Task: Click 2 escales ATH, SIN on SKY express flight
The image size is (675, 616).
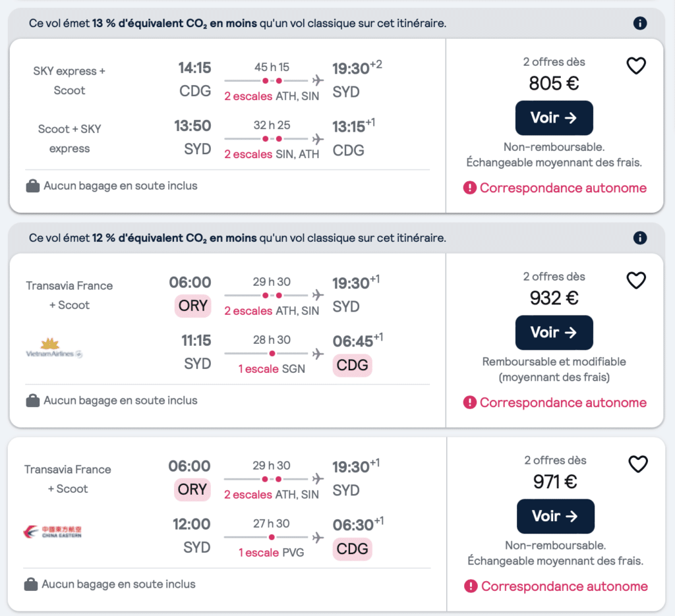Action: (x=272, y=96)
